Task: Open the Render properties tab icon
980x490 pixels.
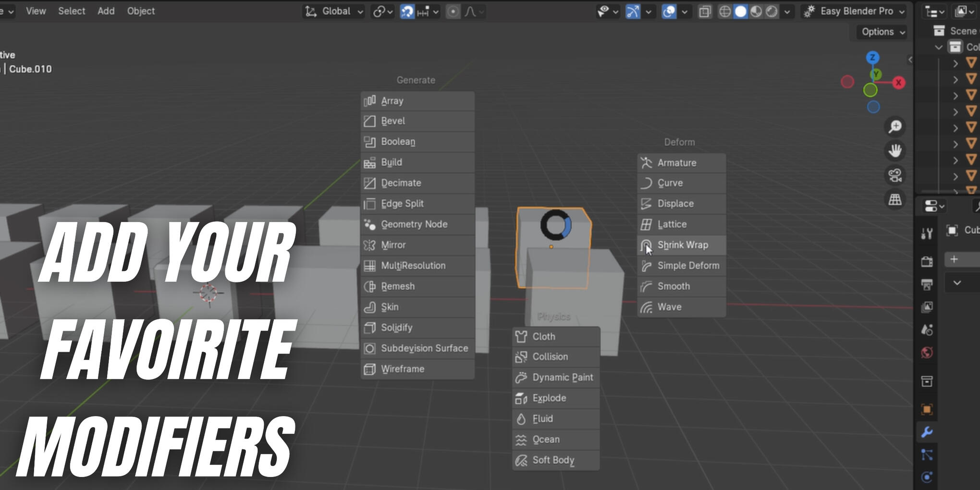Action: [x=927, y=261]
